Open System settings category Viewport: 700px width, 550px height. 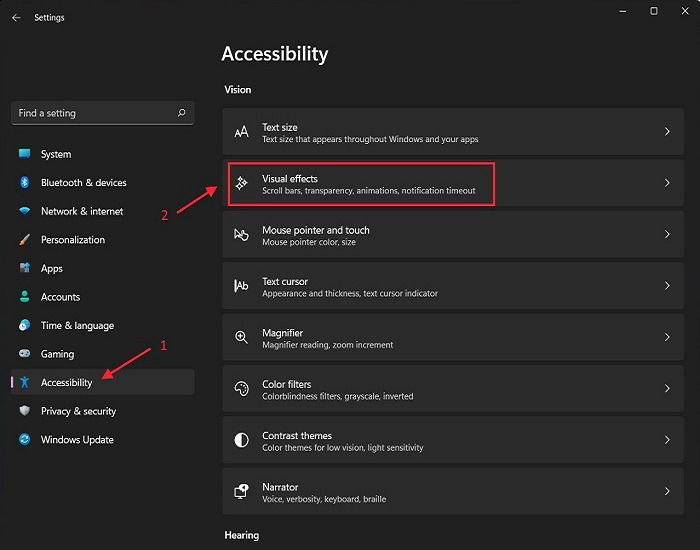coord(103,154)
